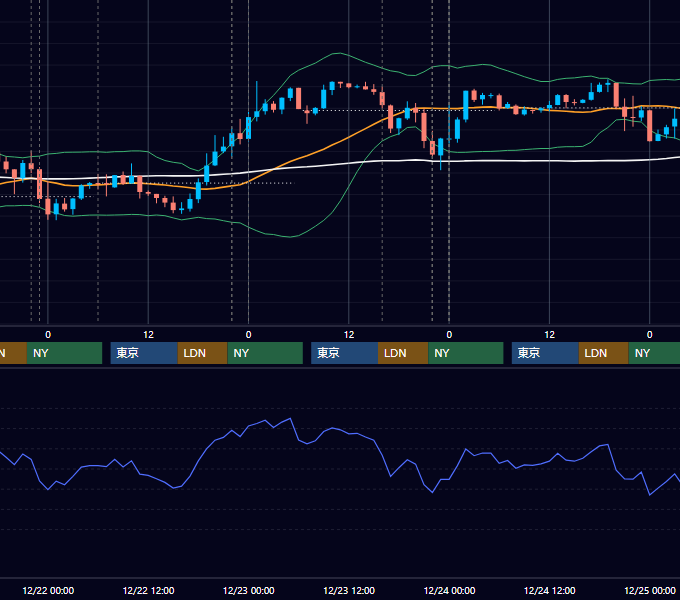Click the hour label 12 above 12/23 12:00
Viewport: 680px width, 600px height.
[x=349, y=335]
